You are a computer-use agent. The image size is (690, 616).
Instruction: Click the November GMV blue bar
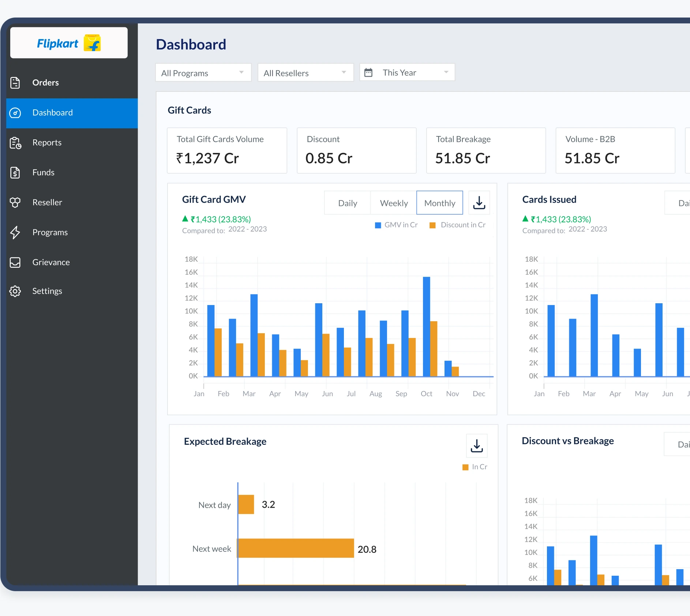tap(448, 368)
